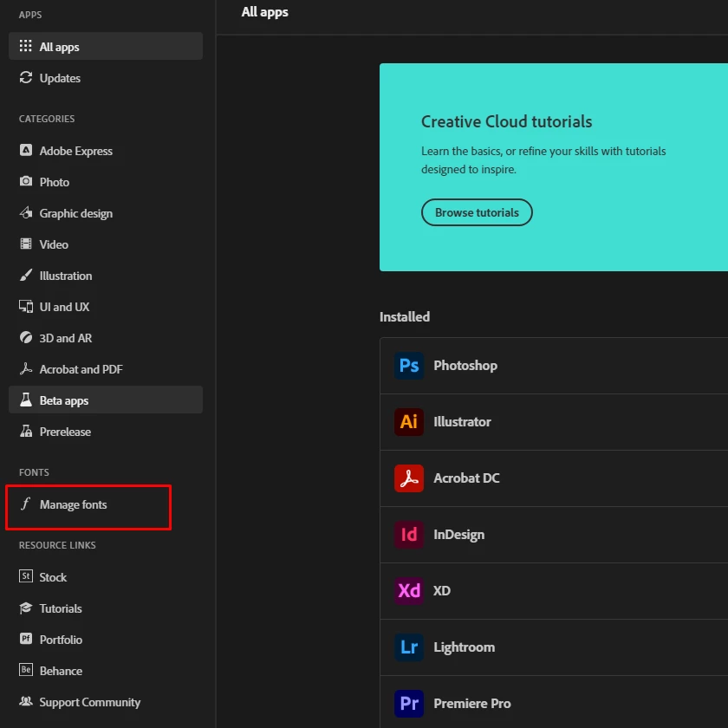Click the Manage fonts italic f icon

coord(25,504)
